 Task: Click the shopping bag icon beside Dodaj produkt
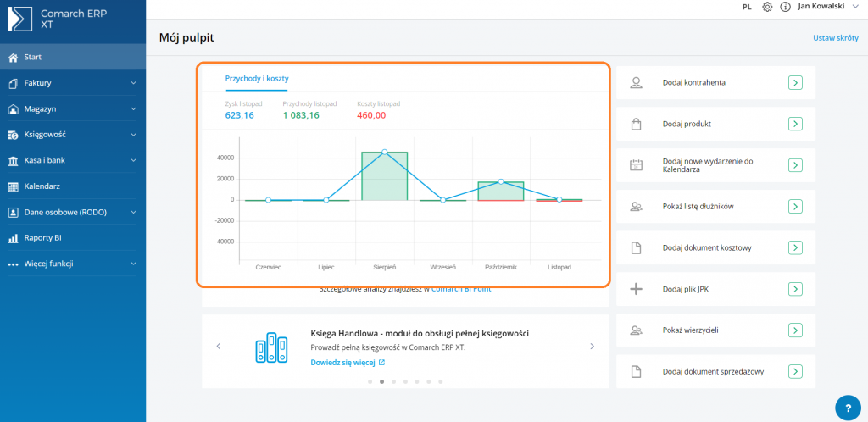[x=636, y=124]
